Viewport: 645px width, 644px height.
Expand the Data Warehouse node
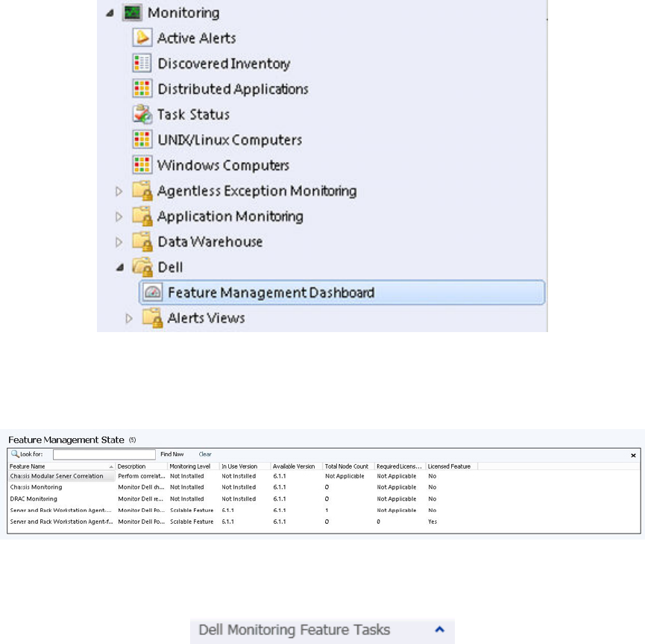click(119, 242)
